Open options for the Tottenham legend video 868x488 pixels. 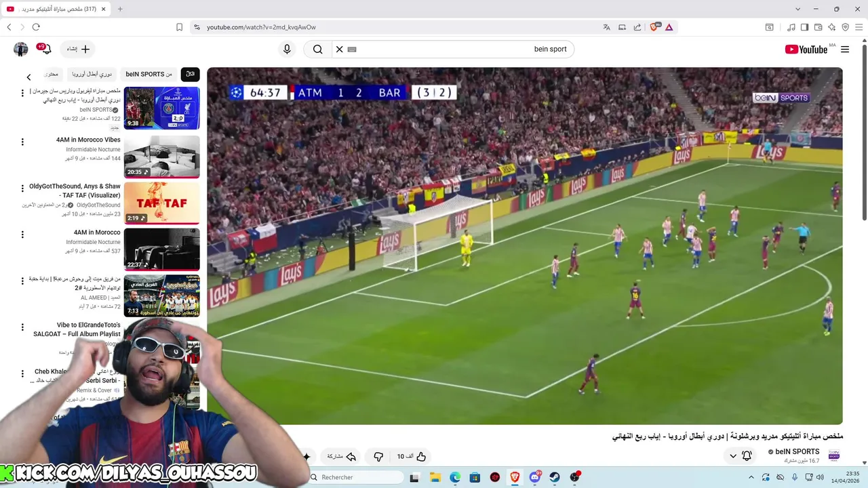pos(22,281)
